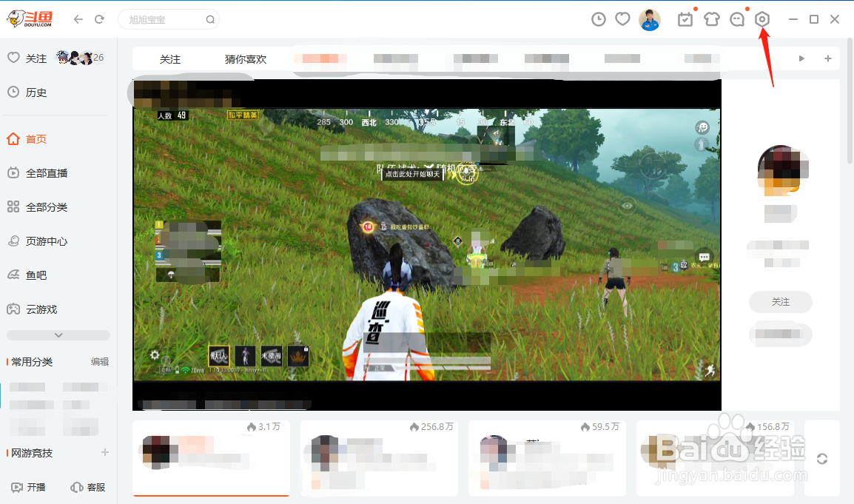Image resolution: width=854 pixels, height=504 pixels.
Task: Open the settings hexagon icon
Action: click(762, 20)
